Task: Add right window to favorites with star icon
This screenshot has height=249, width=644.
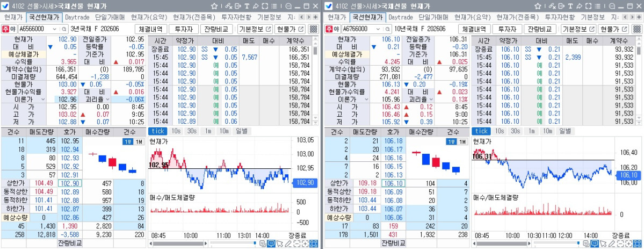Action: 538,6
